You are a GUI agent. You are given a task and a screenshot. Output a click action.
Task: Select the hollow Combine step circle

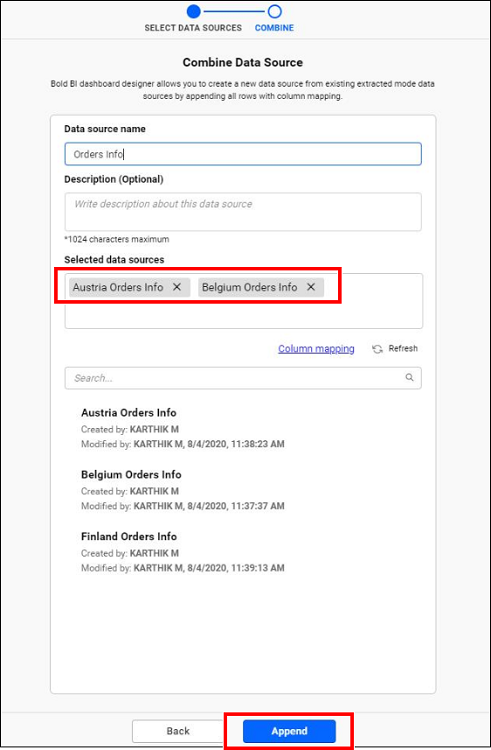pos(274,11)
